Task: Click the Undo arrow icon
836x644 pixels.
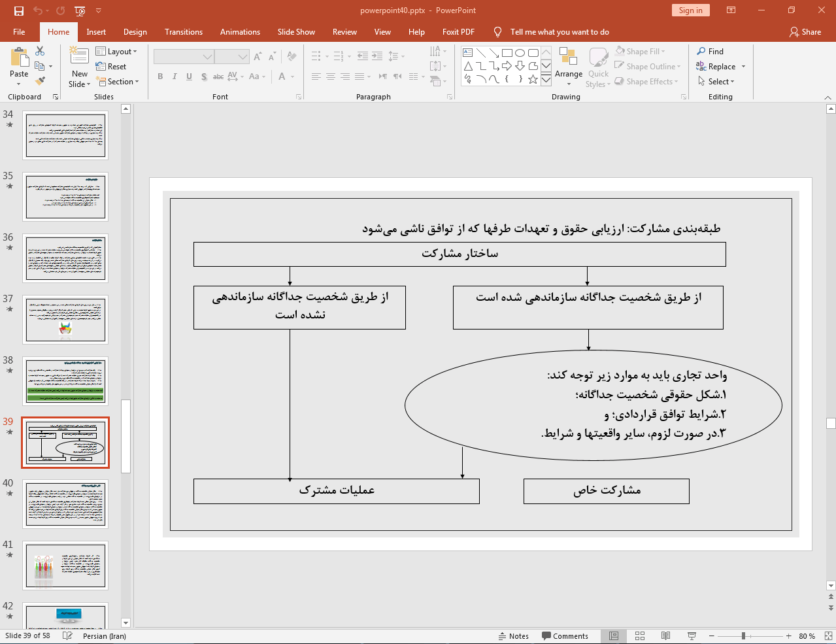Action: coord(38,10)
